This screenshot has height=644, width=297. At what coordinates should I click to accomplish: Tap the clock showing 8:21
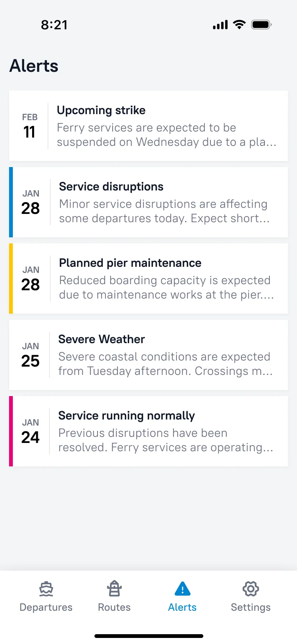54,24
